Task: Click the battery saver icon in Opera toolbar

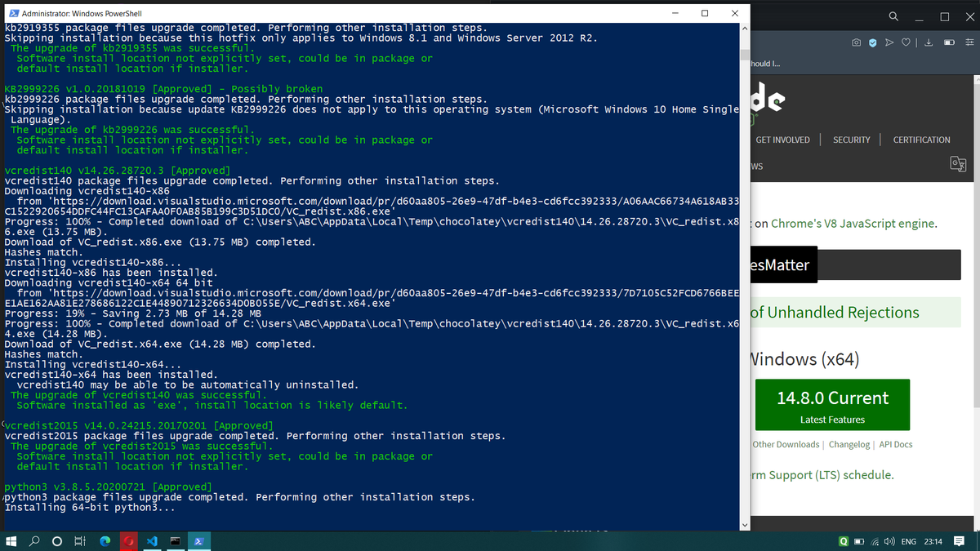Action: [x=950, y=42]
